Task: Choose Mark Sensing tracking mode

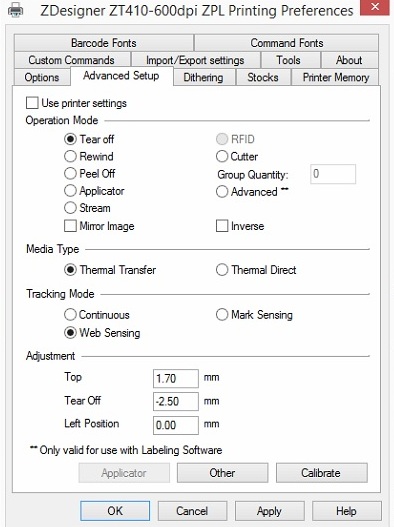Action: [222, 315]
